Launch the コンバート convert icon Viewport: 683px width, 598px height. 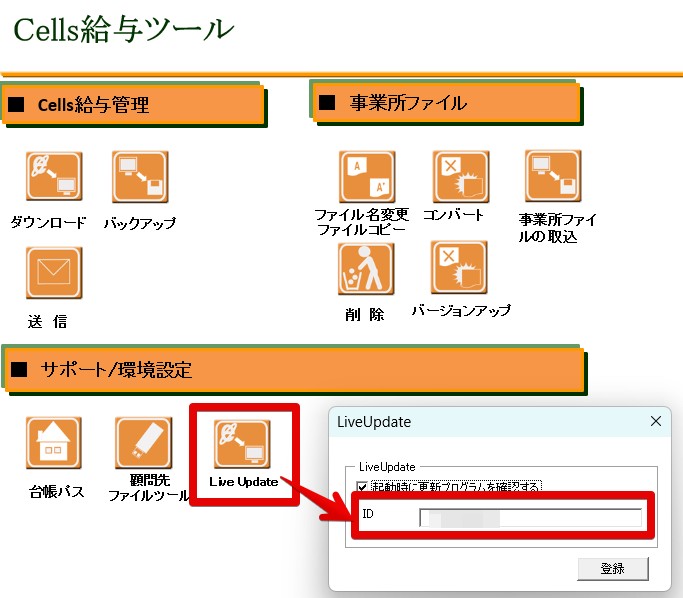tap(460, 178)
